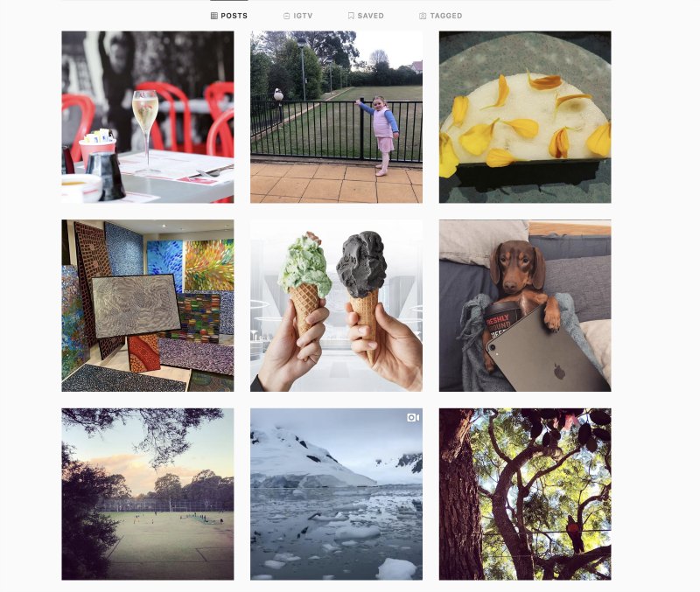Switch to the POSTS tab
Image resolution: width=700 pixels, height=592 pixels.
tap(229, 16)
